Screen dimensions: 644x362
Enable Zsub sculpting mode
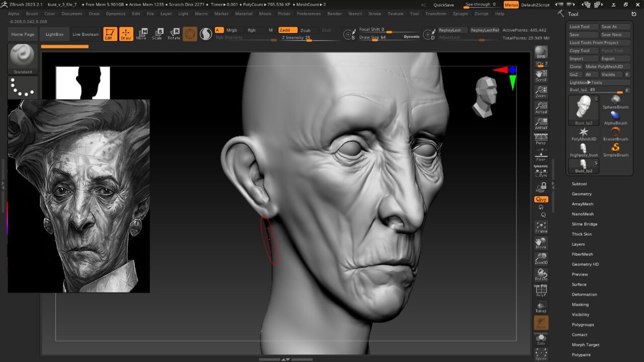click(307, 30)
